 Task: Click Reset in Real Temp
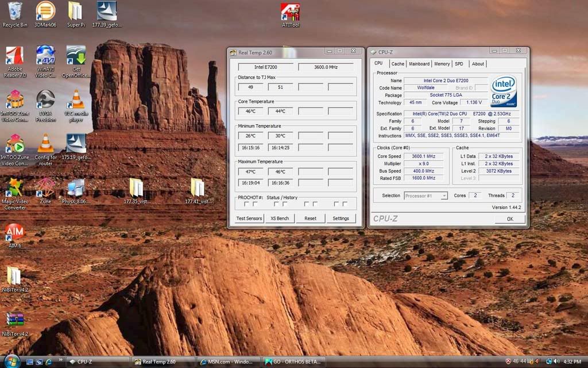click(x=310, y=218)
